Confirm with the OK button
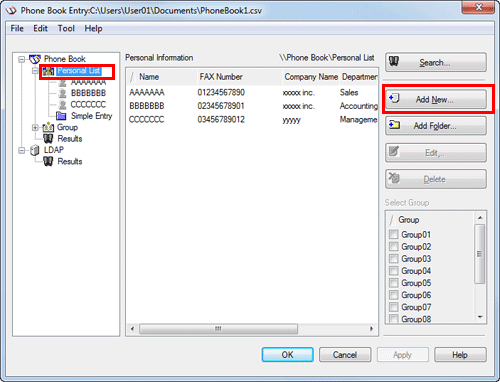This screenshot has width=500, height=382. [x=287, y=355]
